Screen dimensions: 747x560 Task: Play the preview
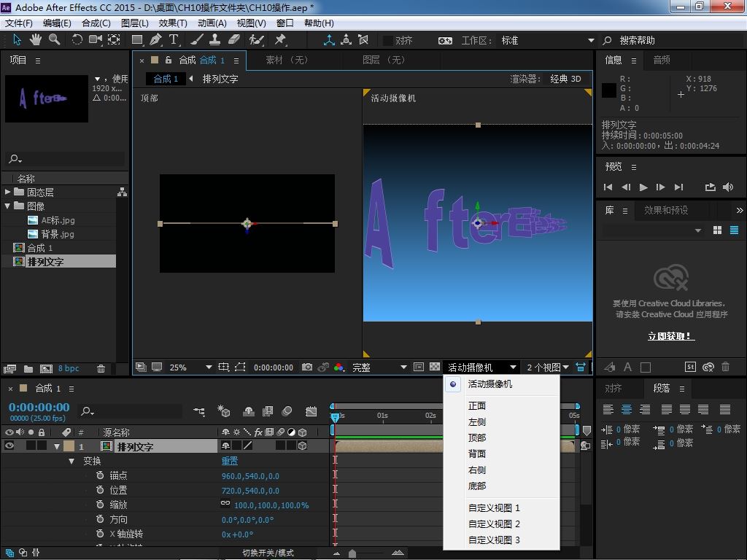(643, 187)
